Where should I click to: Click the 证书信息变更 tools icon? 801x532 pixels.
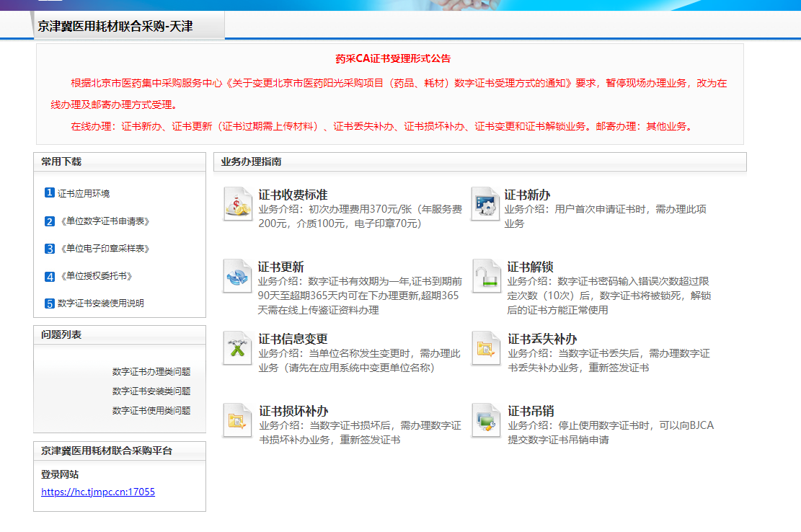point(237,347)
